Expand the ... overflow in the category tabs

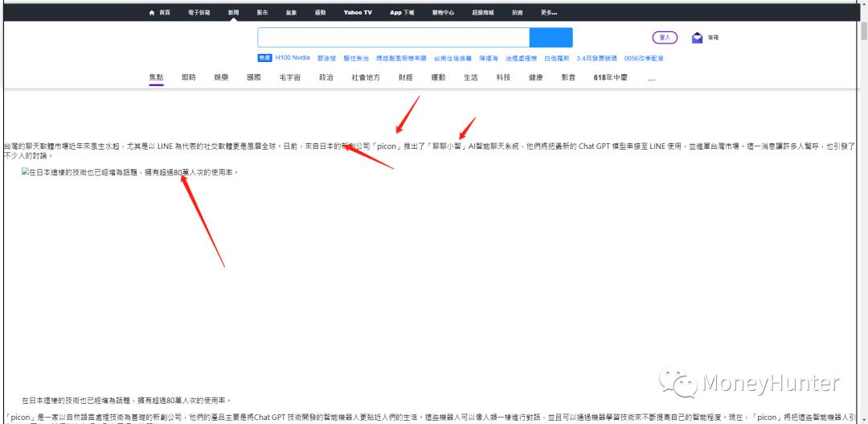(x=652, y=79)
